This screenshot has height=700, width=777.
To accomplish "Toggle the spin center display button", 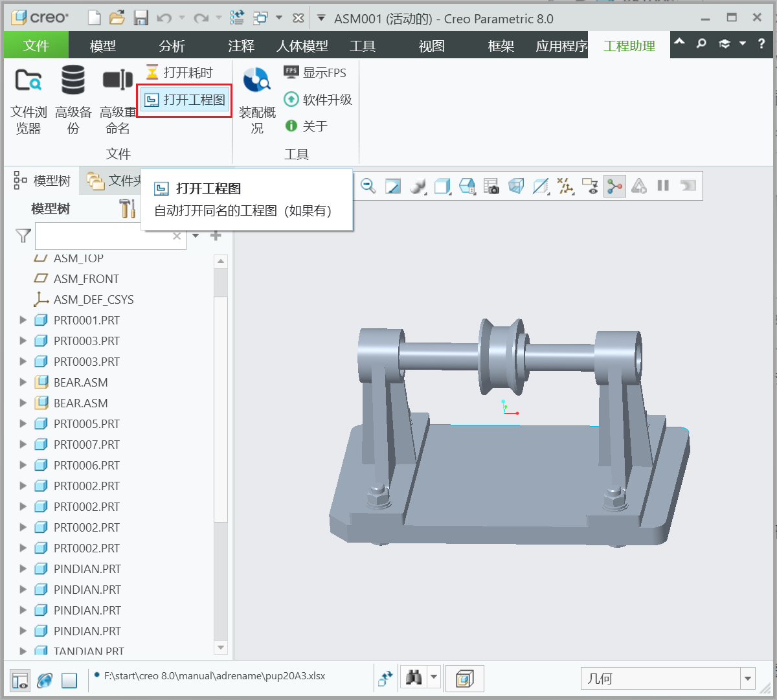I will (x=614, y=186).
